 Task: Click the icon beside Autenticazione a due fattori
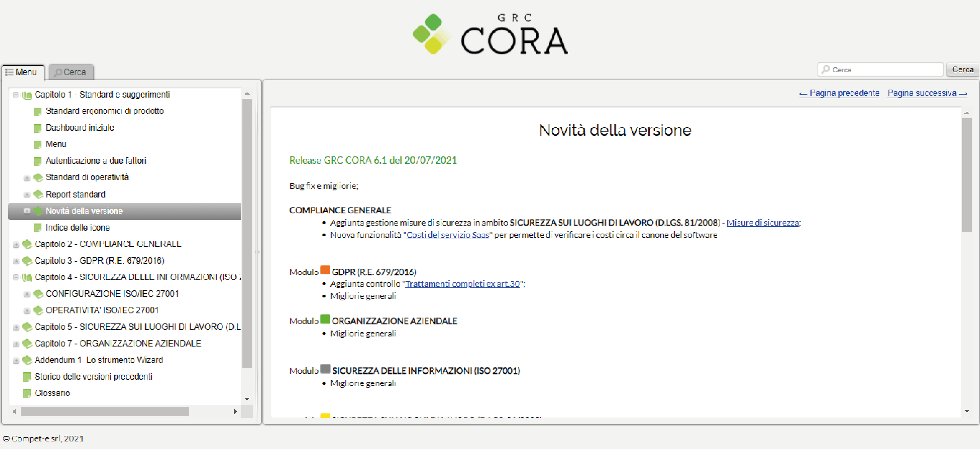click(x=38, y=161)
